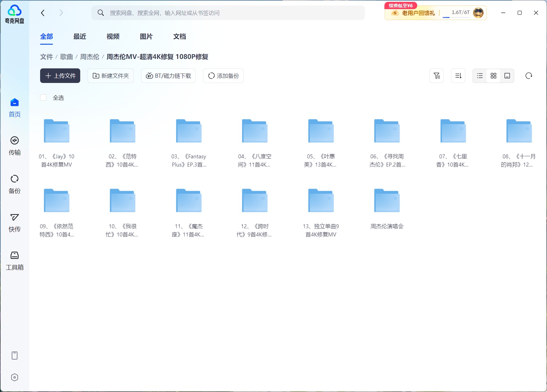Open folder 03《Fantasy Plus》EP

(189, 143)
